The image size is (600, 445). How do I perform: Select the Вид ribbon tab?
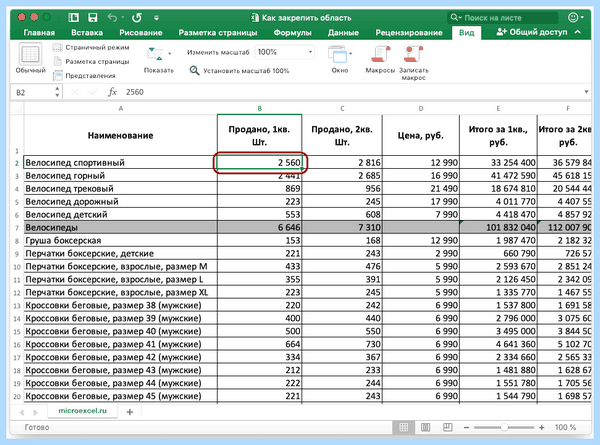point(466,33)
